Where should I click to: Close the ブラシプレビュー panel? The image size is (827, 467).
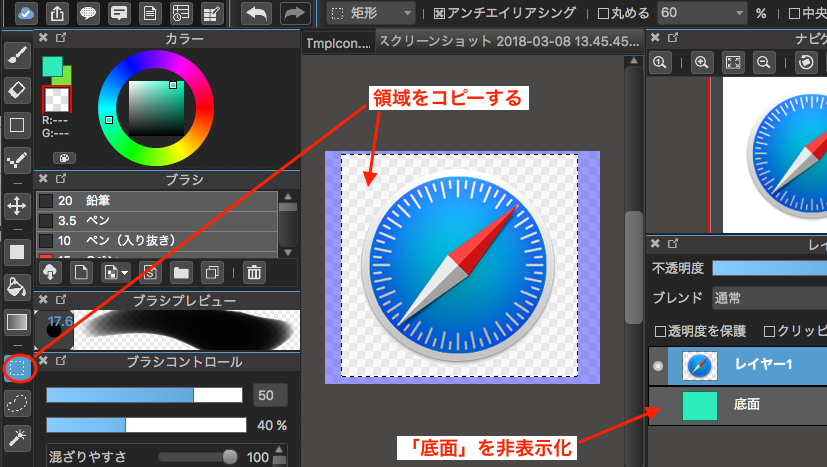coord(43,300)
